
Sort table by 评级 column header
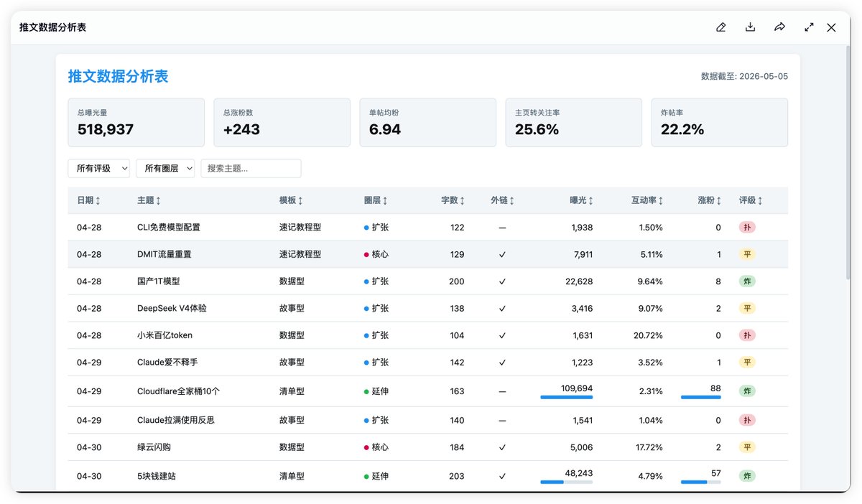[x=751, y=200]
